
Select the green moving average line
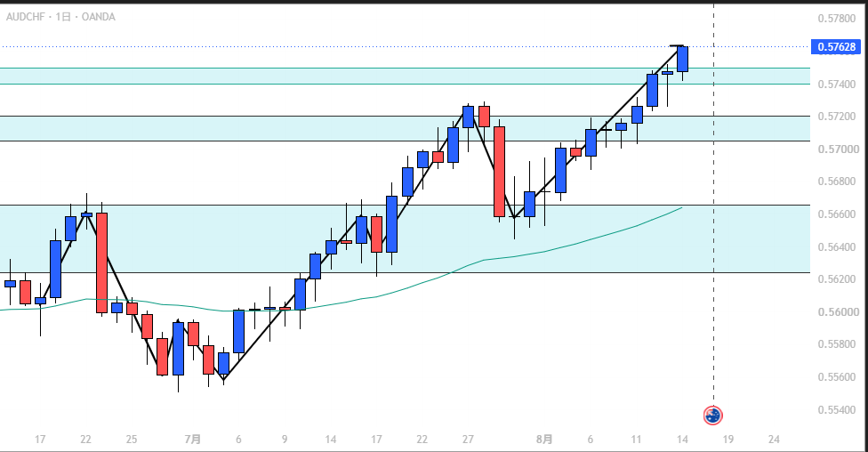341,303
